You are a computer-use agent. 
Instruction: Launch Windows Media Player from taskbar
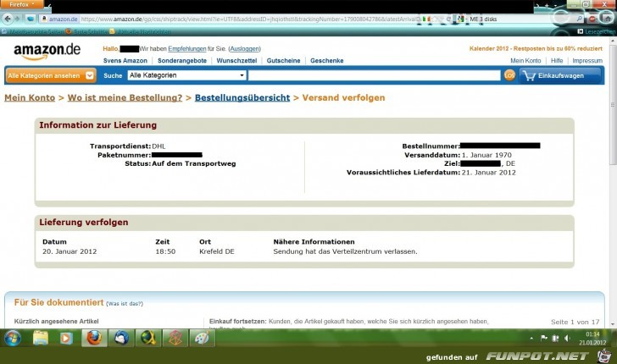pyautogui.click(x=66, y=338)
